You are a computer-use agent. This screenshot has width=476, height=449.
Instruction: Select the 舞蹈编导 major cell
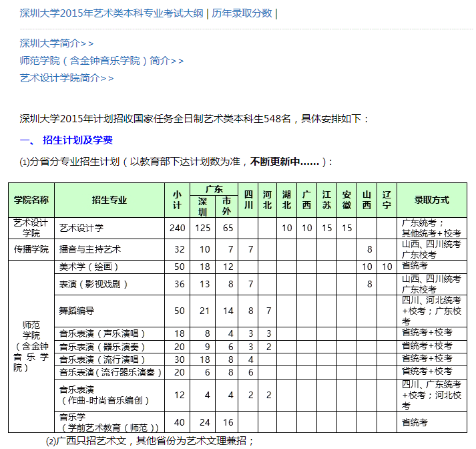click(x=77, y=311)
